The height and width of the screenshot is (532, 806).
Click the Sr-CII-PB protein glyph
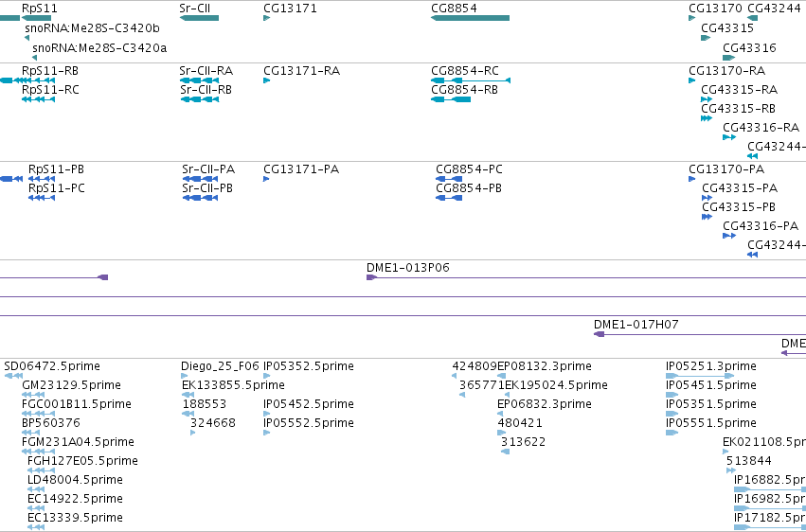[x=201, y=198]
